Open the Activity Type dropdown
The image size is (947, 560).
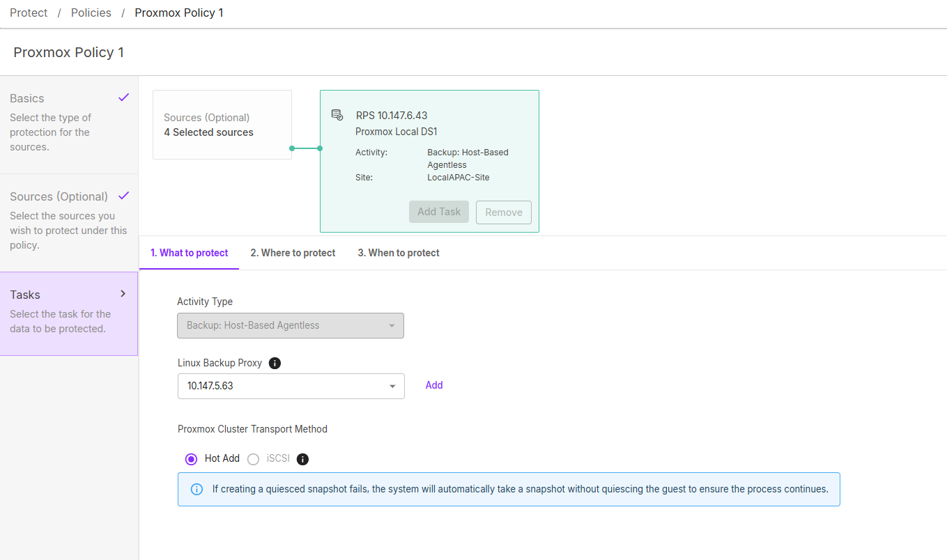[x=291, y=325]
